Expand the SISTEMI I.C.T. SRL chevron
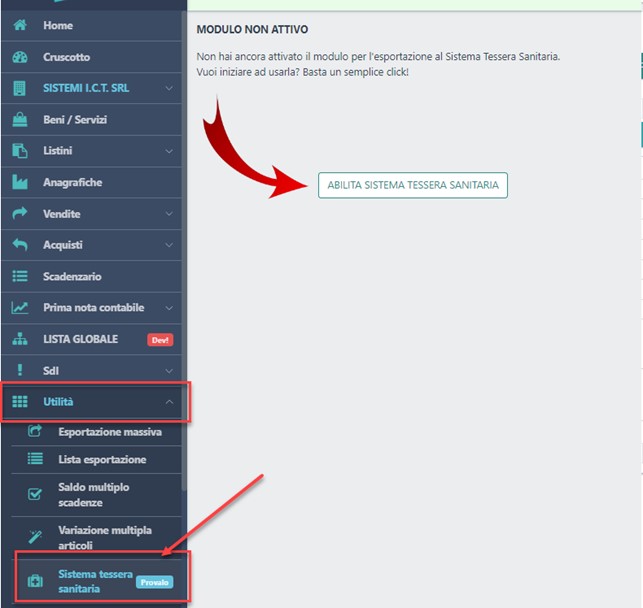Screen dimensions: 643x608 pos(169,89)
